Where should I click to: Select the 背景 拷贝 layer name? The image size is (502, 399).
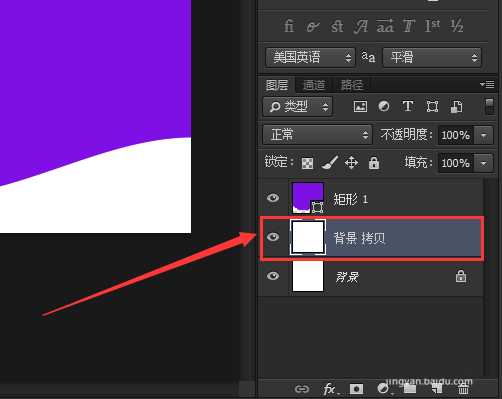(x=359, y=238)
